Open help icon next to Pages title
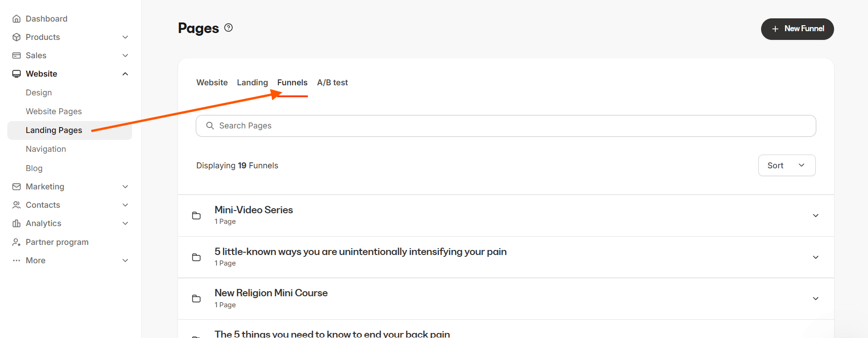 (228, 28)
